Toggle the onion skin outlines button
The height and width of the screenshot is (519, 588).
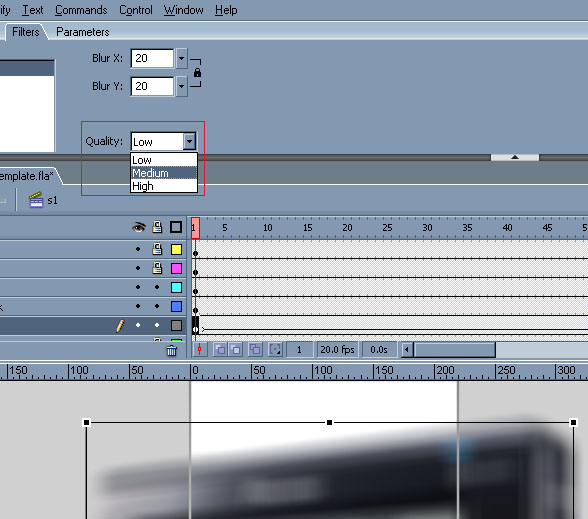tap(236, 350)
